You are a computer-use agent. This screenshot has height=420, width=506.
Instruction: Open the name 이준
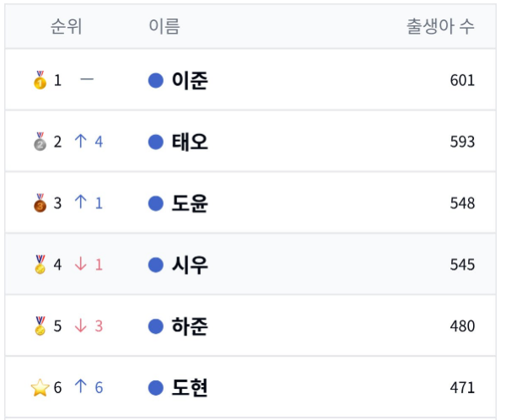pos(189,80)
